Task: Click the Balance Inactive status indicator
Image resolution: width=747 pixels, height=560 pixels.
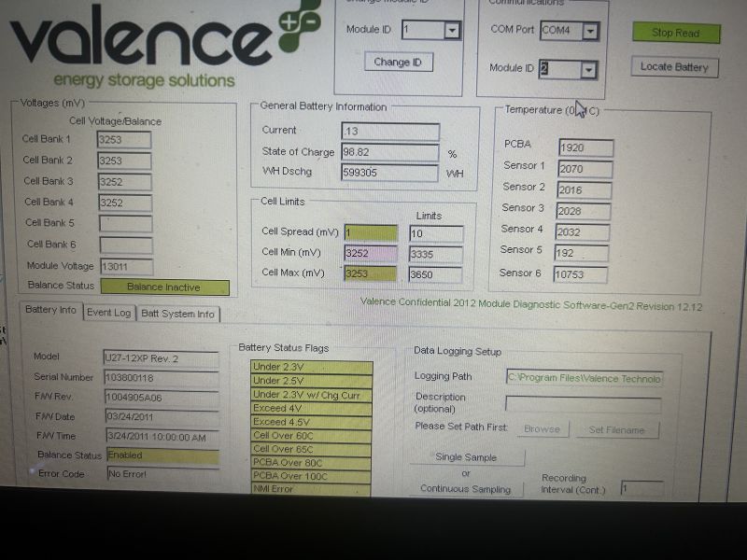Action: [165, 287]
